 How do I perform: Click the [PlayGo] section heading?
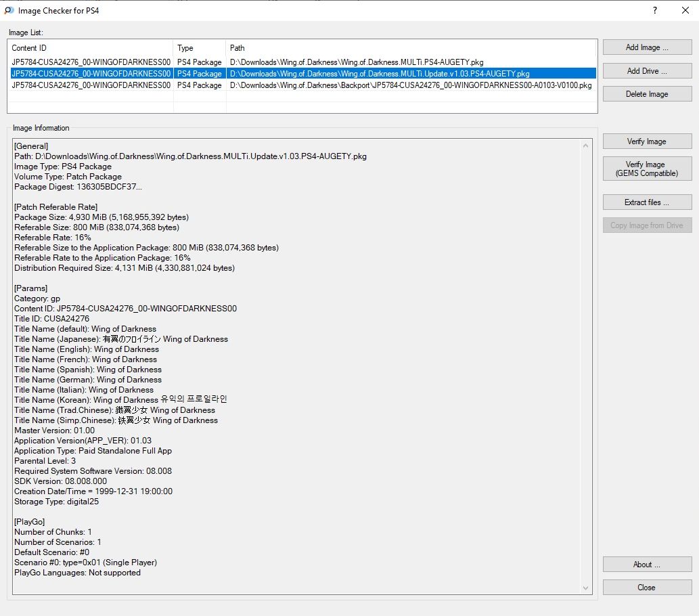click(x=29, y=522)
